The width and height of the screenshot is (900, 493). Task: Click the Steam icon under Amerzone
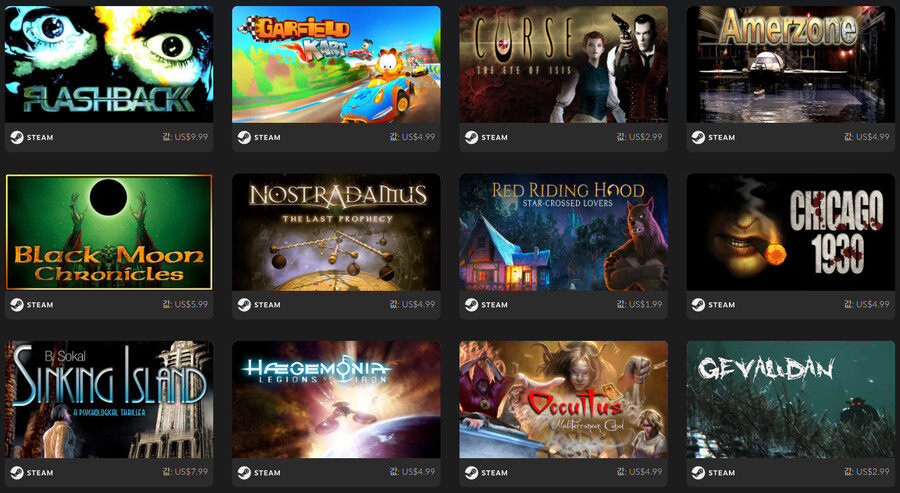(698, 138)
